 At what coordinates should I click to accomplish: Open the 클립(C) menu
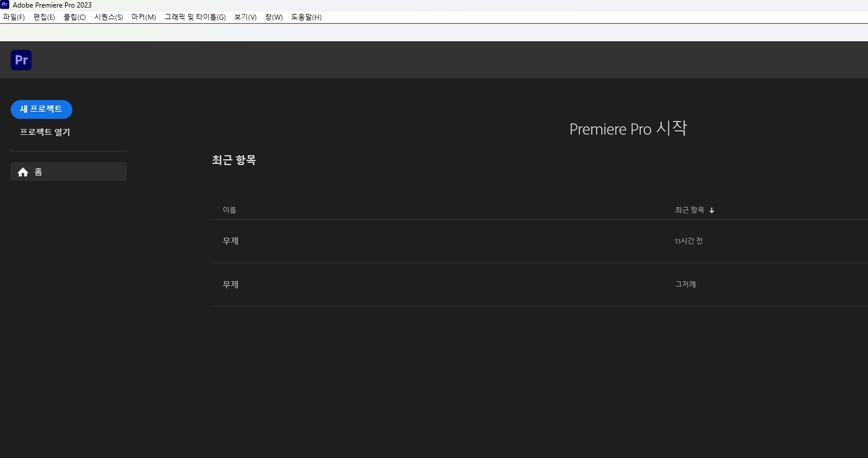point(74,17)
